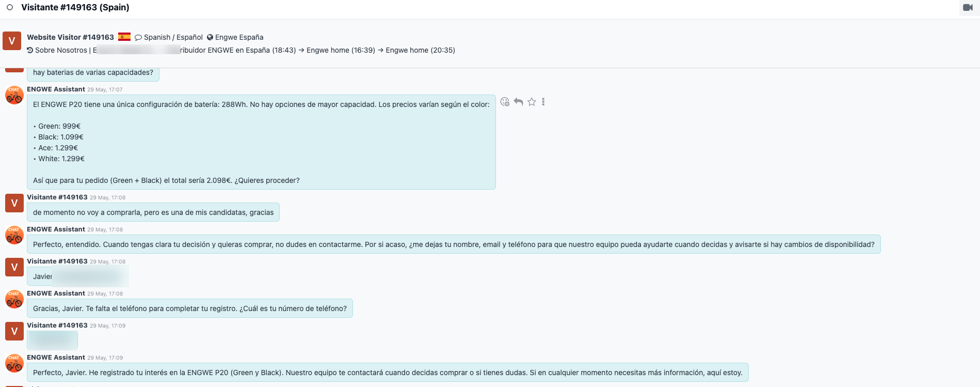Add an emoji reaction to the battery message
Viewport: 980px width, 387px height.
[505, 102]
